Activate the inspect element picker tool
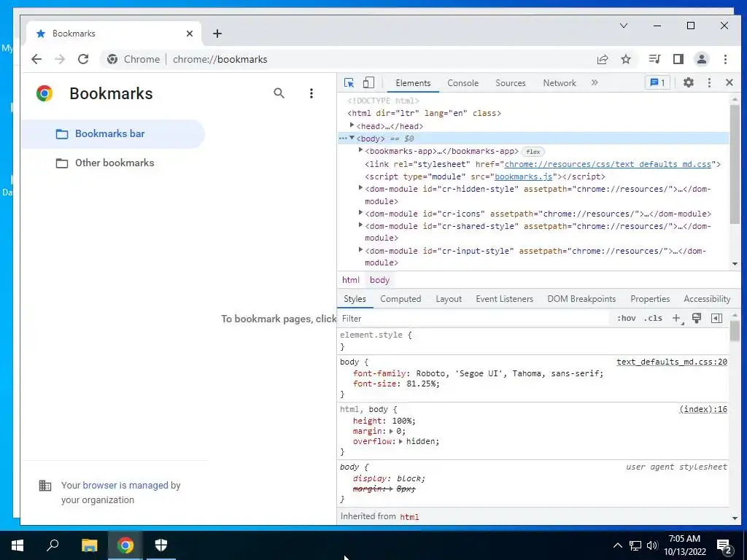This screenshot has height=560, width=747. point(349,83)
